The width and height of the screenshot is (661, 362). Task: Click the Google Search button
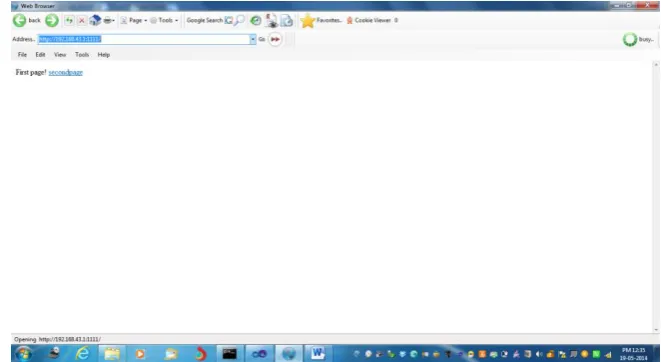[204, 20]
